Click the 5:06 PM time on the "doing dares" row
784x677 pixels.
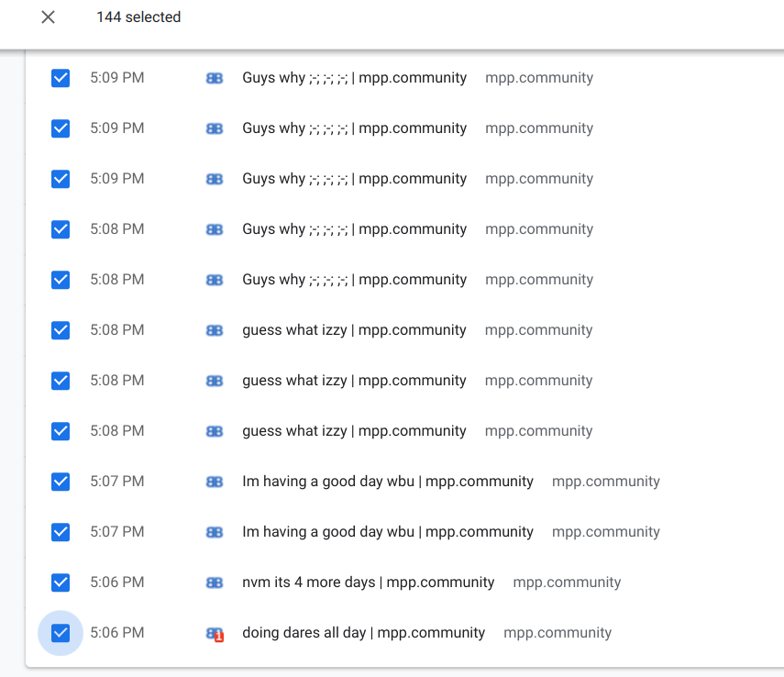click(x=117, y=633)
